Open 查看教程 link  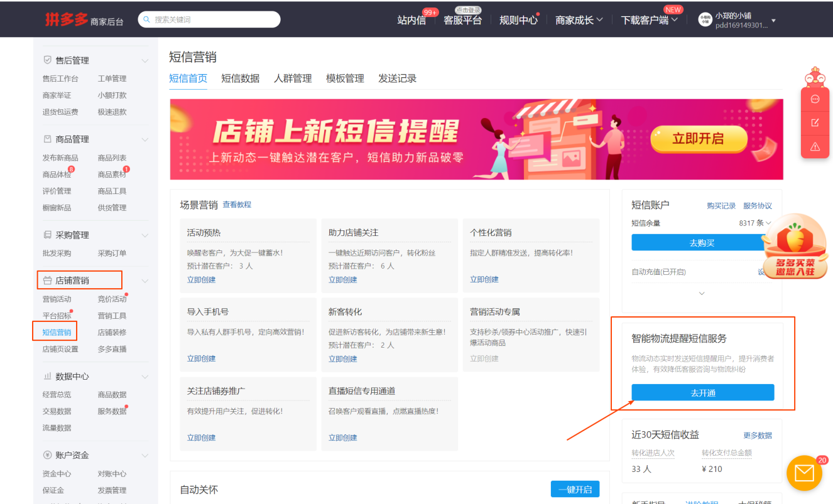(x=237, y=205)
